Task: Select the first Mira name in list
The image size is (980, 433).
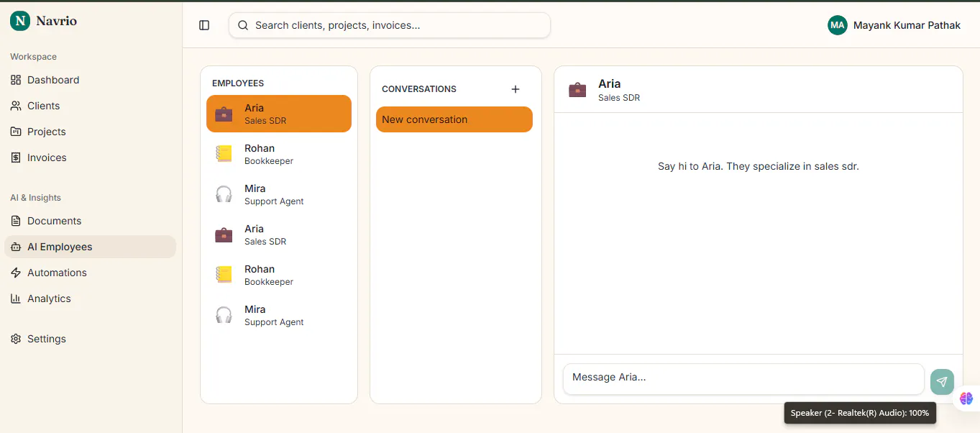Action: [255, 188]
